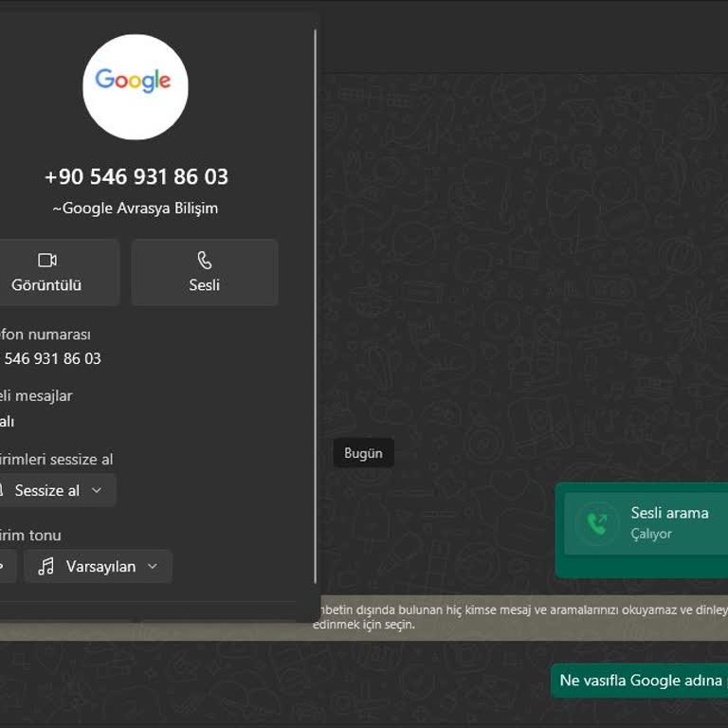
Task: Select the Ne vasıfla Google adına message
Action: tap(639, 681)
